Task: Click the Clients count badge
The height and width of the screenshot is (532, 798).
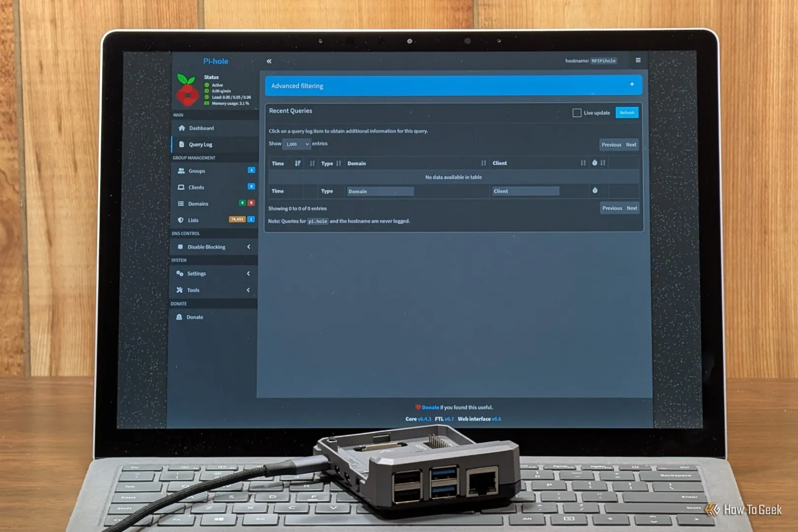Action: click(x=251, y=186)
